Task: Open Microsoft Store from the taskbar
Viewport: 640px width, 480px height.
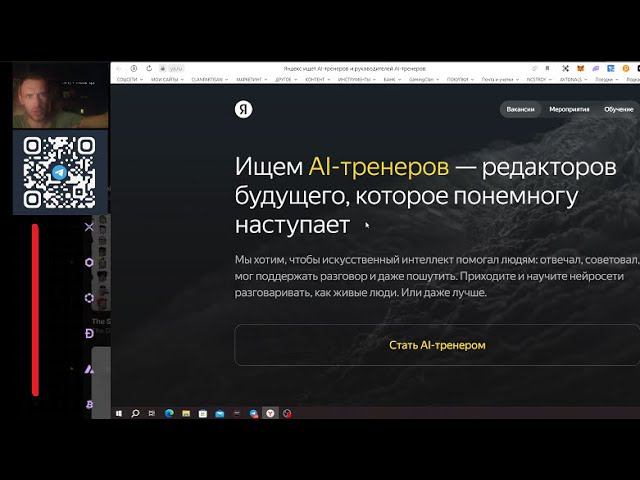Action: [203, 413]
